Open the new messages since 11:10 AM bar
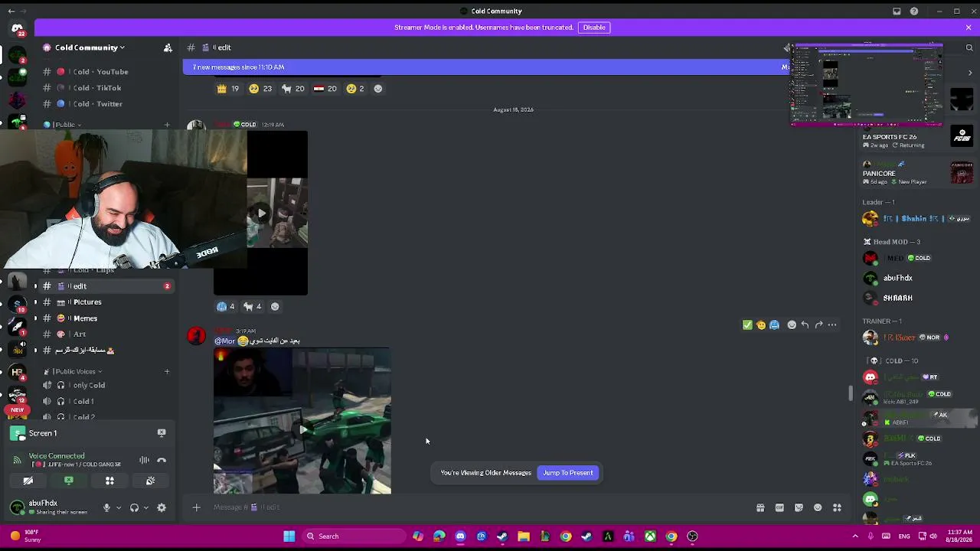This screenshot has height=551, width=980. [486, 67]
